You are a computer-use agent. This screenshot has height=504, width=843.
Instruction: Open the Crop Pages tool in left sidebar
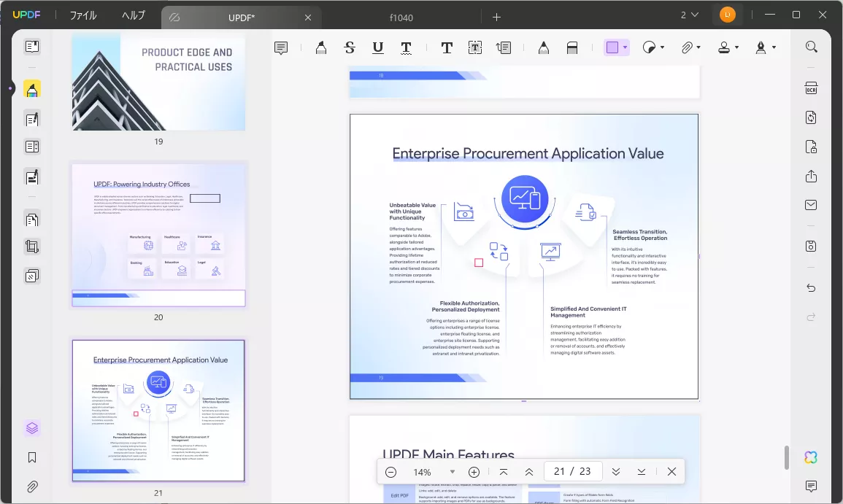31,247
